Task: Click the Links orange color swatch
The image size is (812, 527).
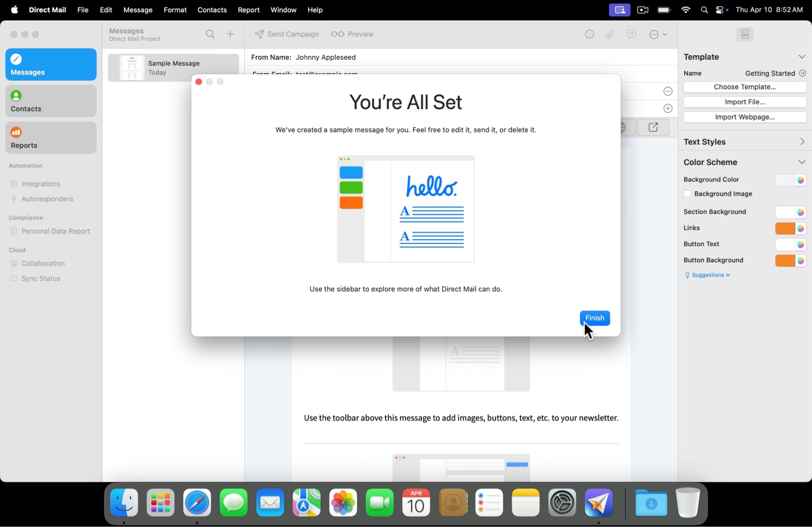Action: [784, 229]
